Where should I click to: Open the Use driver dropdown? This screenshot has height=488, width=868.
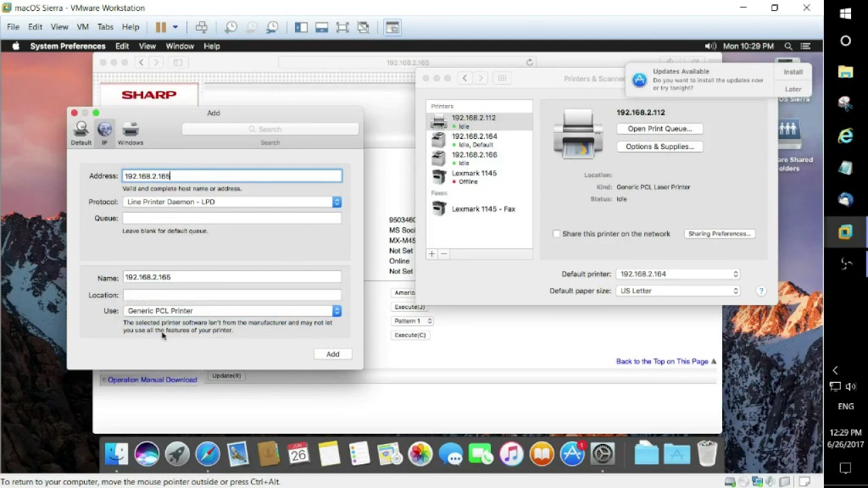click(x=232, y=310)
